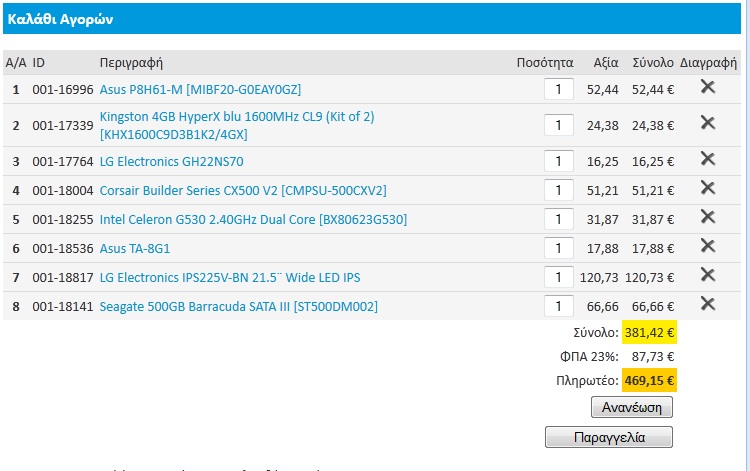750x471 pixels.
Task: Delete Intel Celeron G530 row
Action: point(708,217)
